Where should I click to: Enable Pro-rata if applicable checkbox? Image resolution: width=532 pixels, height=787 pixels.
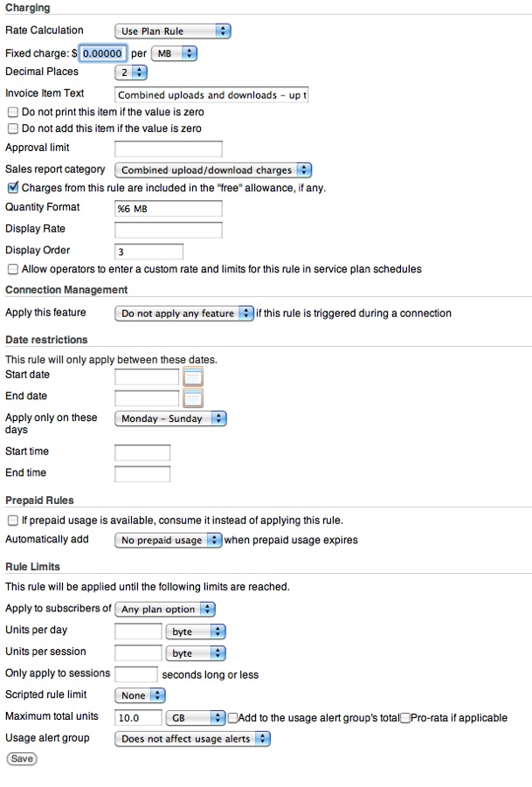click(x=406, y=718)
